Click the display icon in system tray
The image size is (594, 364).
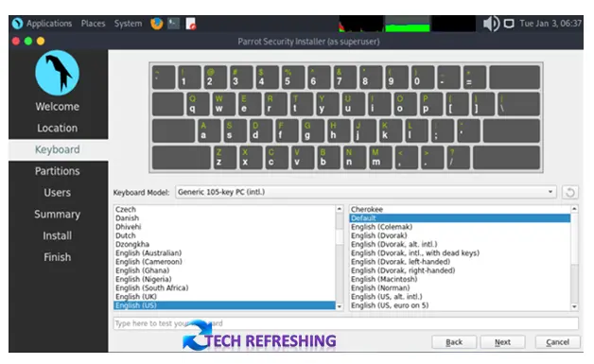point(509,24)
